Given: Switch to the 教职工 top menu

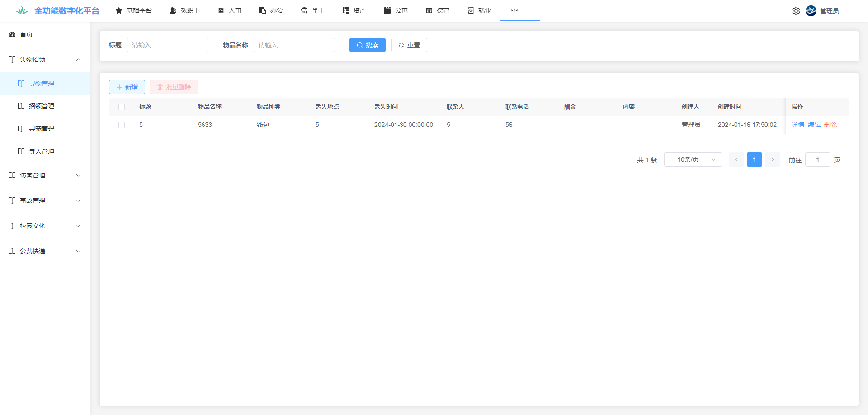Looking at the screenshot, I should click(x=185, y=10).
